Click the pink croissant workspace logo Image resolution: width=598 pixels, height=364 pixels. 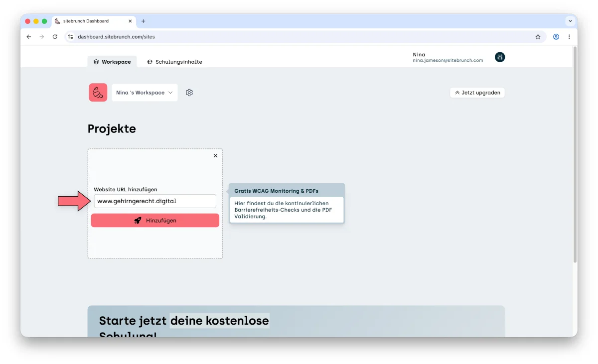(98, 93)
